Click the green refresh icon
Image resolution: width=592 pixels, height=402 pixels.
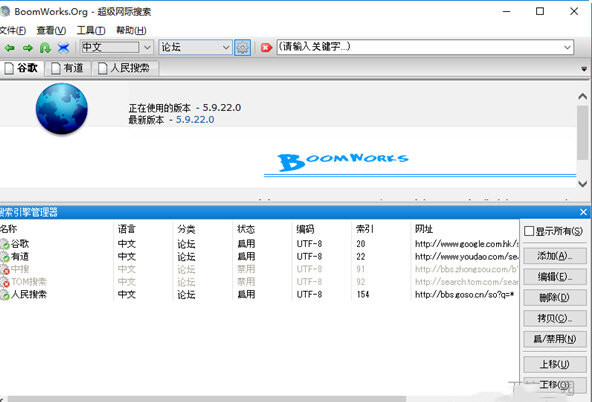45,48
